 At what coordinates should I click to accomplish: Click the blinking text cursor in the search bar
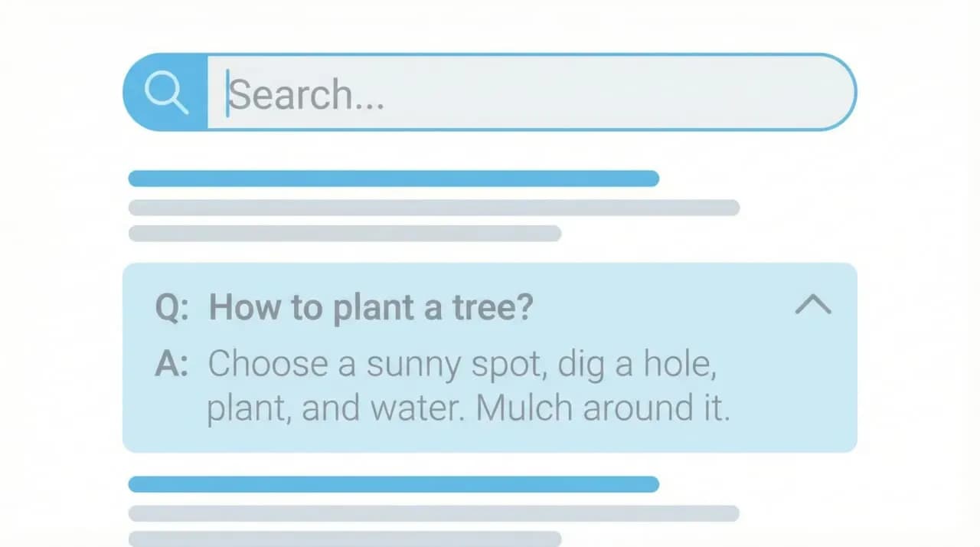coord(227,93)
